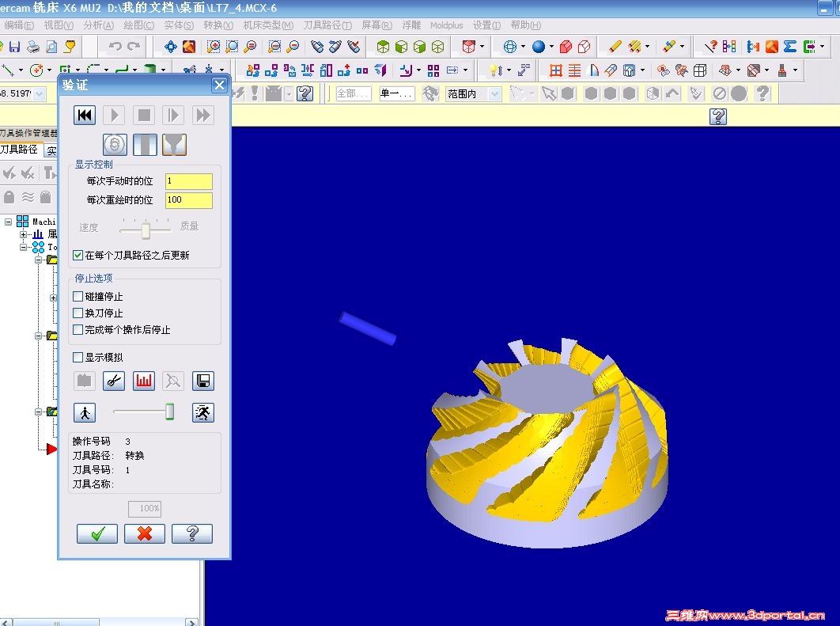The width and height of the screenshot is (840, 626).
Task: Tick the 显示模拟 checkbox
Action: tap(78, 357)
